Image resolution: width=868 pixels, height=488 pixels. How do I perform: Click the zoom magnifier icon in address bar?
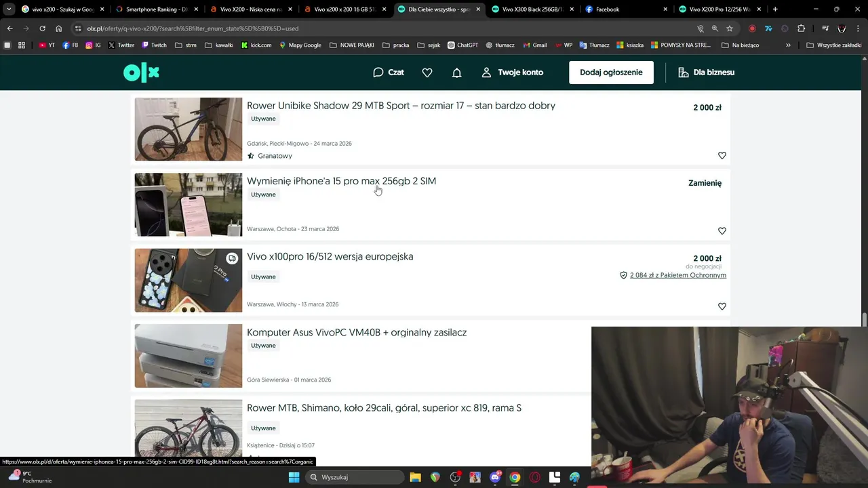coord(715,28)
